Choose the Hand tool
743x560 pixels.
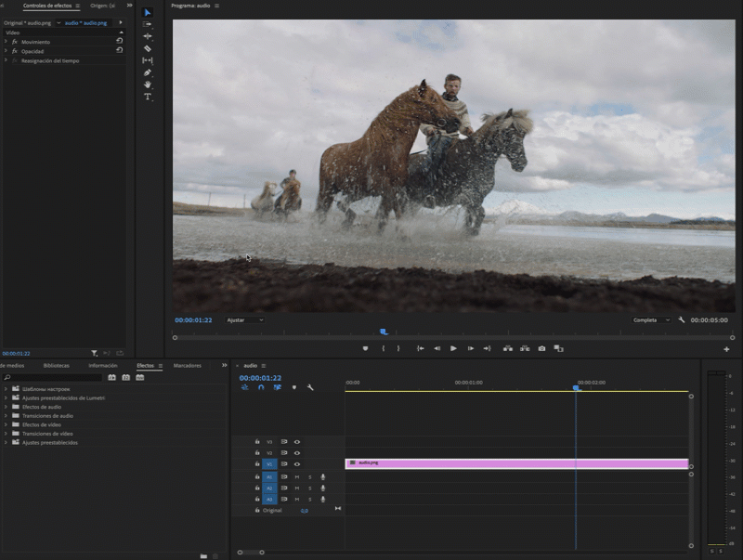[148, 85]
